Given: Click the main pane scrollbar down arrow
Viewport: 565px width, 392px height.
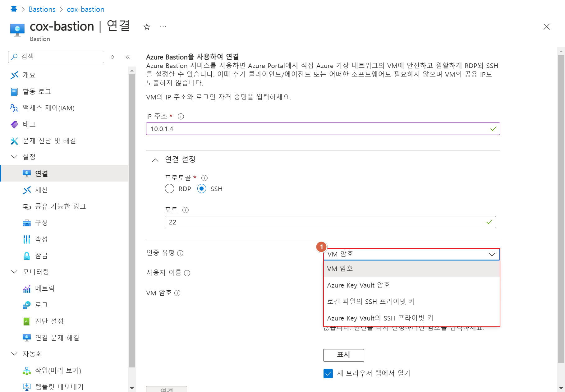Looking at the screenshot, I should [561, 388].
